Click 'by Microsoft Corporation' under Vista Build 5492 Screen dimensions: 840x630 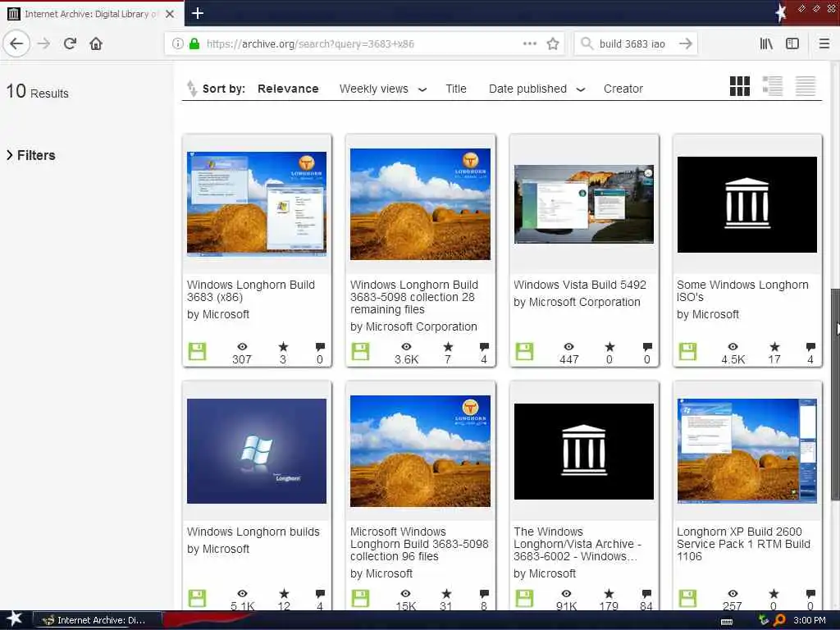tap(577, 302)
